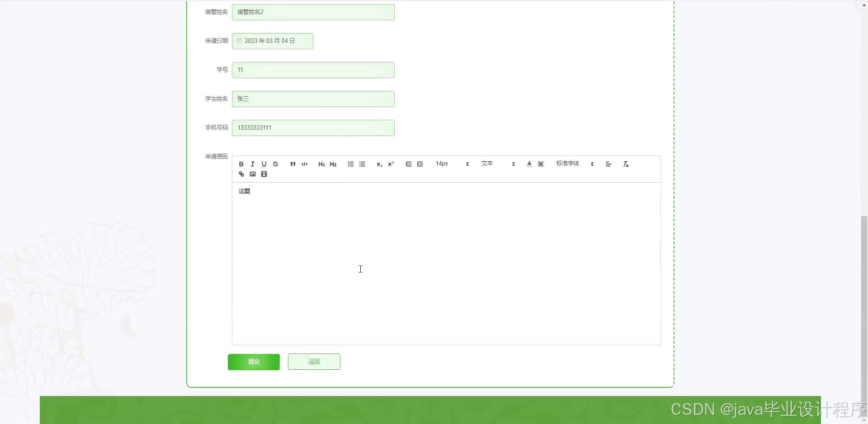Screen dimensions: 868x424
Task: Increase indent in the editor
Action: (420, 164)
